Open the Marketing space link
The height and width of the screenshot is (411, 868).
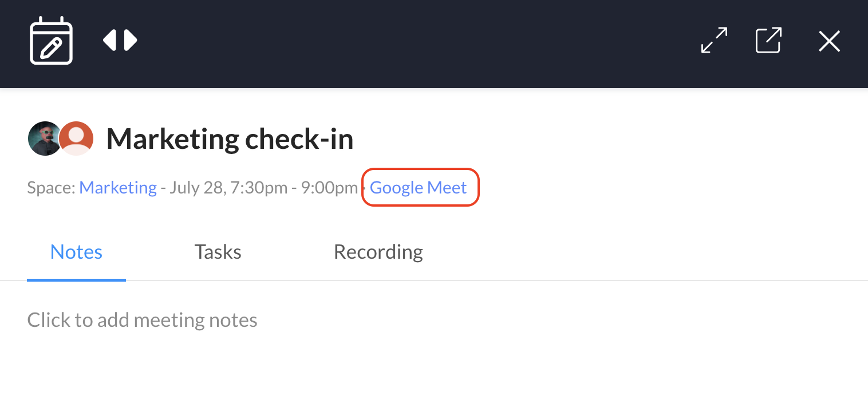tap(118, 188)
